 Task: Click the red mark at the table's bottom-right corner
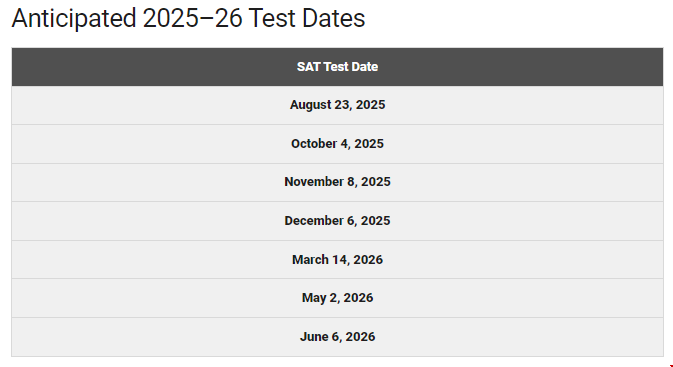pos(671,366)
